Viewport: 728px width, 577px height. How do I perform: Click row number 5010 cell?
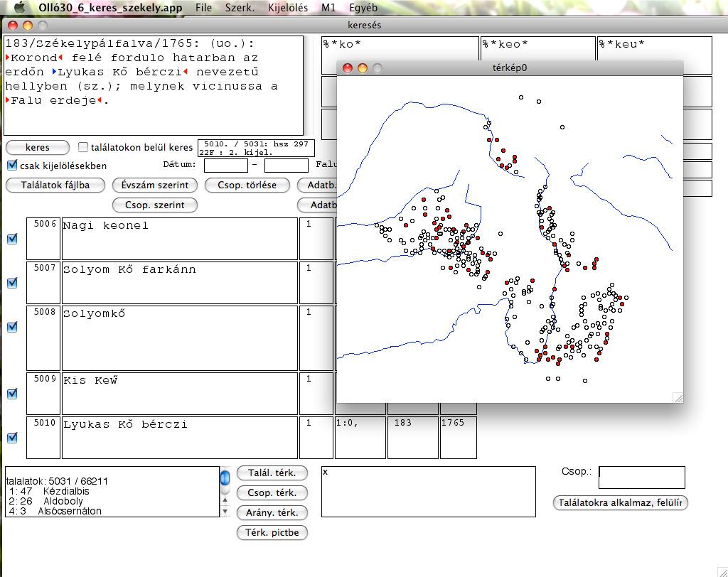coord(43,438)
